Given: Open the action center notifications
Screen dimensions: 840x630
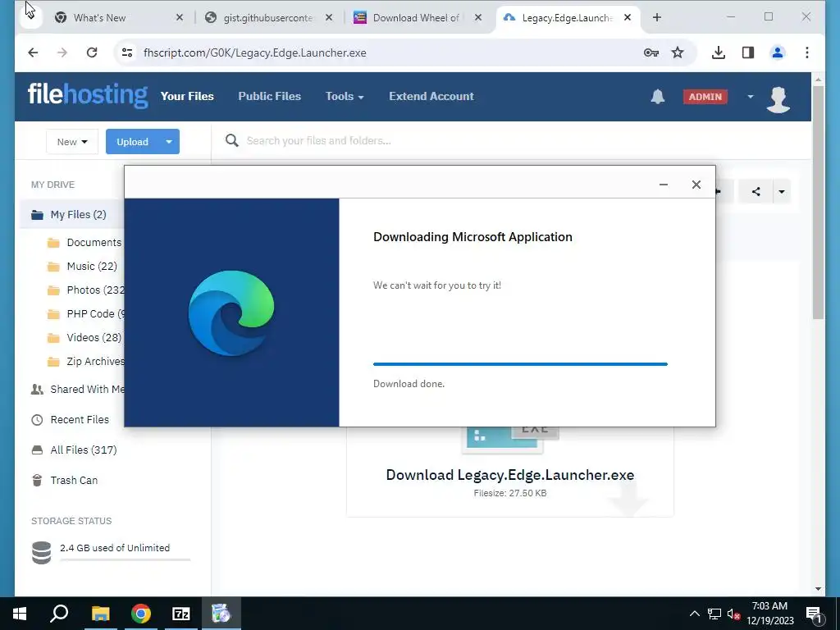Looking at the screenshot, I should click(814, 614).
